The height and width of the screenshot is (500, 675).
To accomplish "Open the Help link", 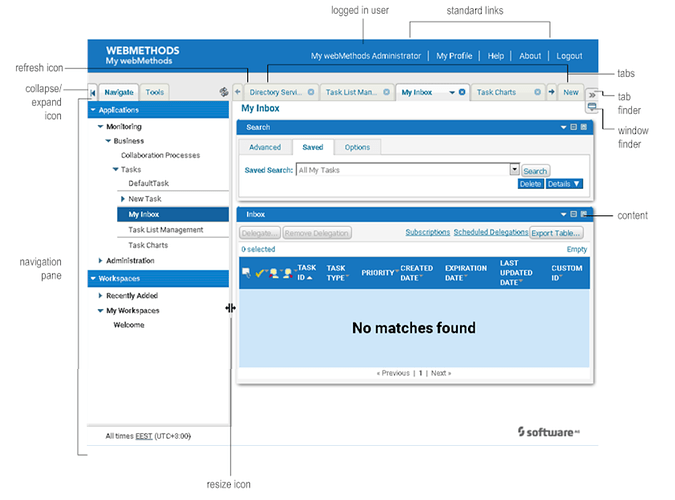I will pyautogui.click(x=495, y=56).
